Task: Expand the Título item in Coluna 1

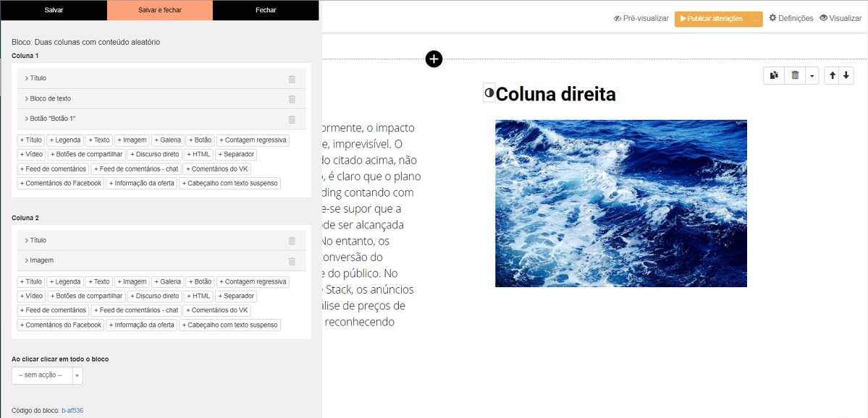Action: click(x=38, y=78)
